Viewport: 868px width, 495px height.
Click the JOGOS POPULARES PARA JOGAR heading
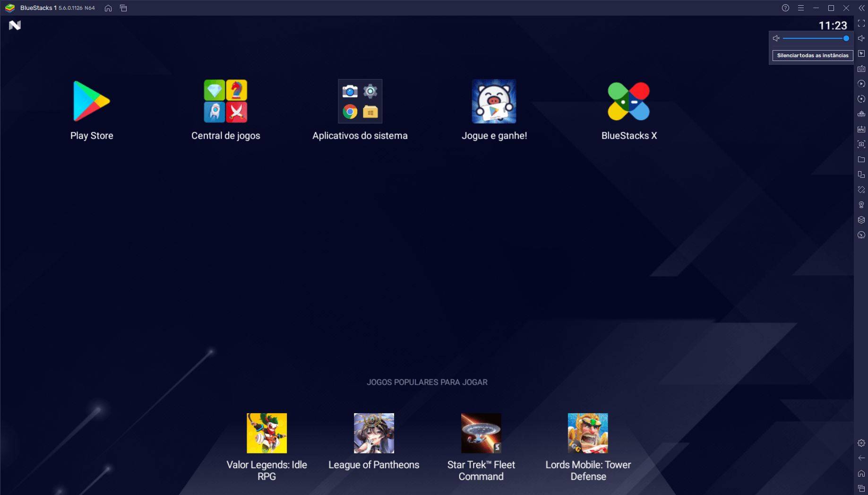[x=427, y=382]
